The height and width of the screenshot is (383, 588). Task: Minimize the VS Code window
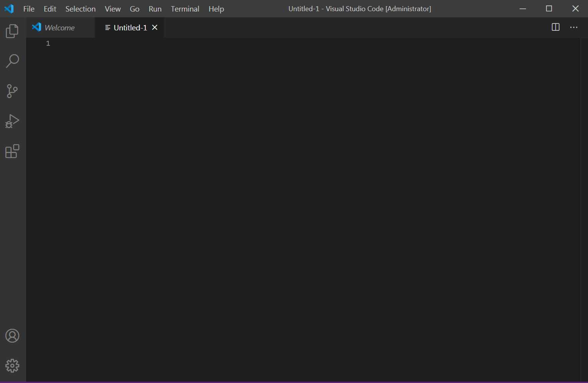click(x=523, y=8)
